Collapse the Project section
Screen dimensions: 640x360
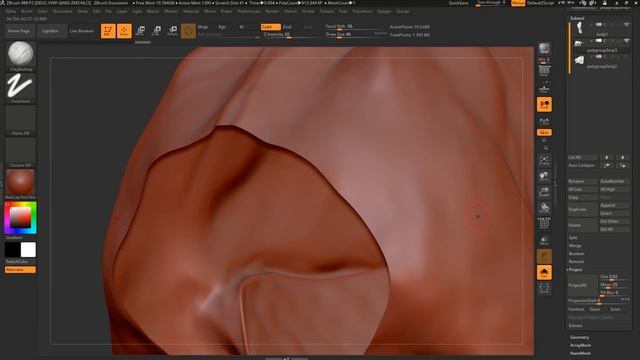tap(576, 270)
